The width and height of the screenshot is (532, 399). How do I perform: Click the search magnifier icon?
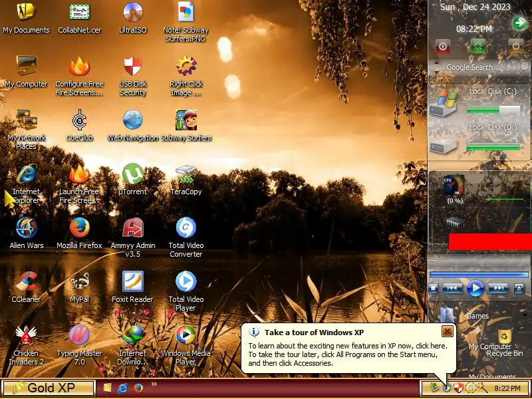tap(523, 67)
